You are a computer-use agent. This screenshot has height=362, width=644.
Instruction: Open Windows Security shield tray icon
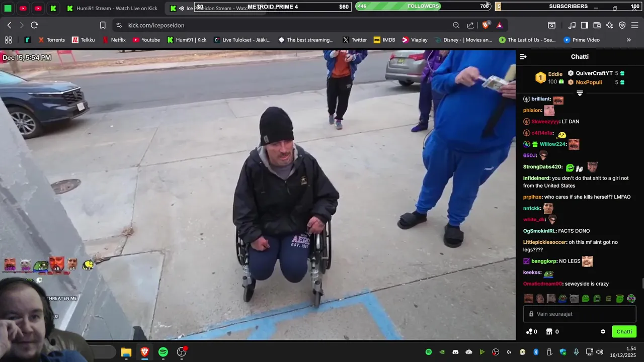[562, 352]
